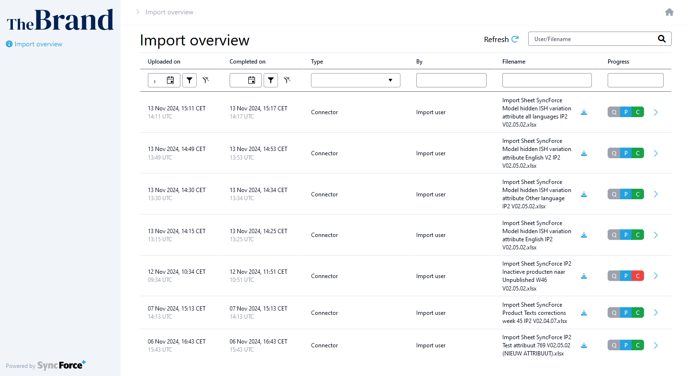Click completed date 12 Nov 2024, 11:51 CET

(x=258, y=272)
